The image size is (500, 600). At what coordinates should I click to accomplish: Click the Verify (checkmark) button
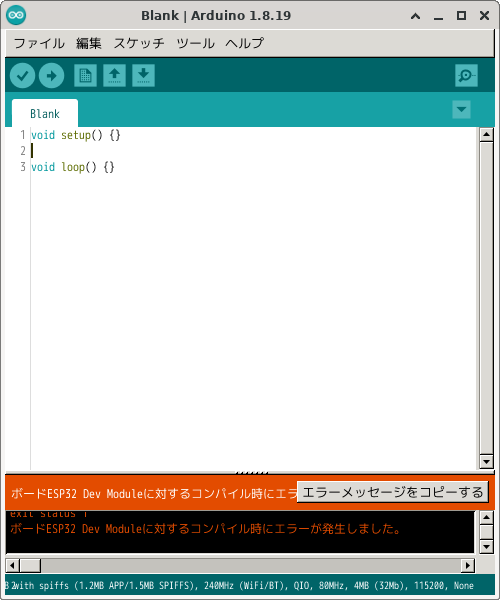tap(23, 75)
